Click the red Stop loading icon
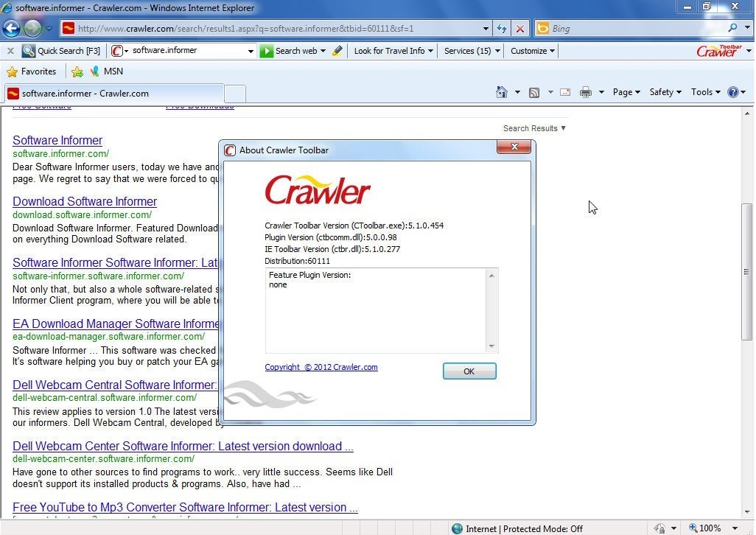This screenshot has height=535, width=756. click(520, 29)
